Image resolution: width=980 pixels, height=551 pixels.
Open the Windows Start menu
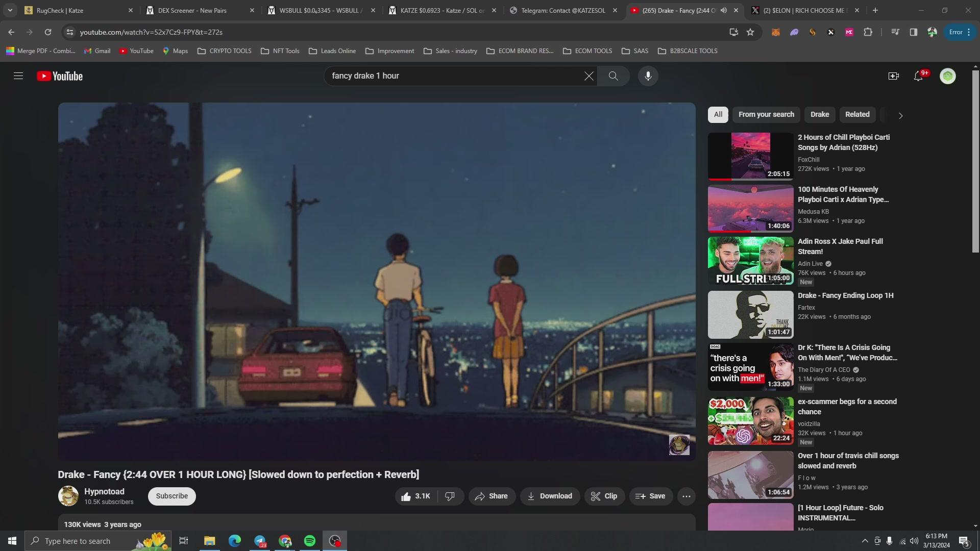point(12,541)
